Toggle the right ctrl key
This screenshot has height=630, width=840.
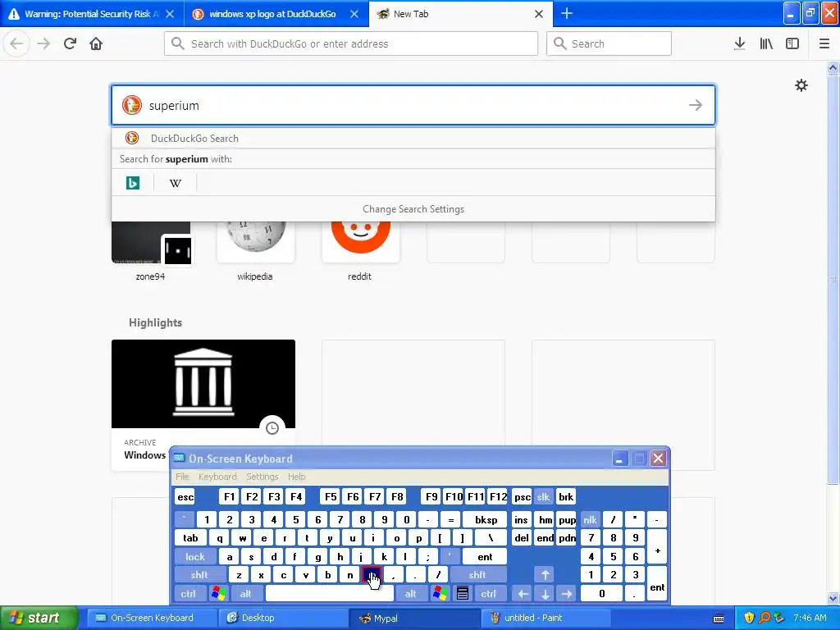point(489,594)
